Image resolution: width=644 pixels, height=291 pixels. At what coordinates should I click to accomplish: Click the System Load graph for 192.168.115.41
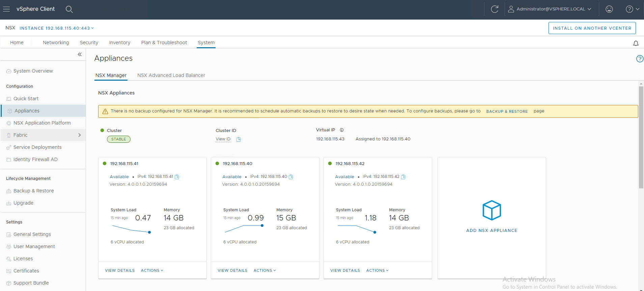coord(131,229)
